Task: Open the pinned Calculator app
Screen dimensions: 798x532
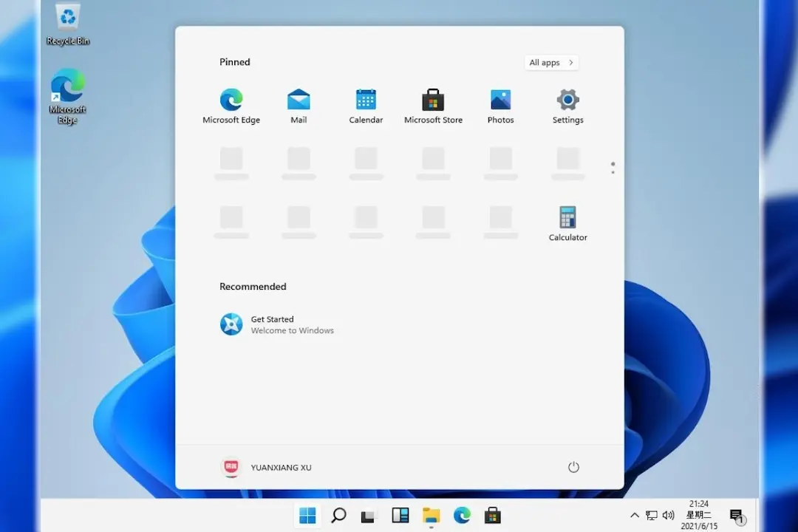Action: tap(567, 223)
